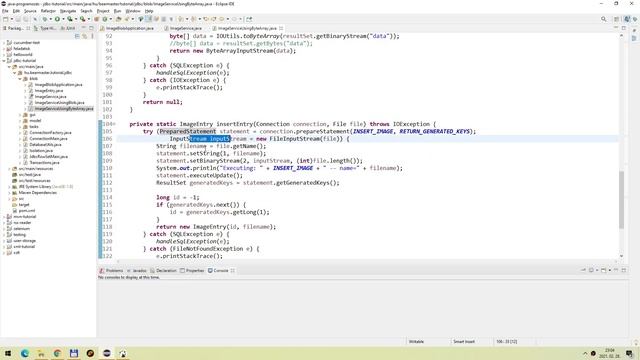Viewport: 640px width, 360px height.
Task: Switch to ImageService.java editor tab
Action: 183,28
